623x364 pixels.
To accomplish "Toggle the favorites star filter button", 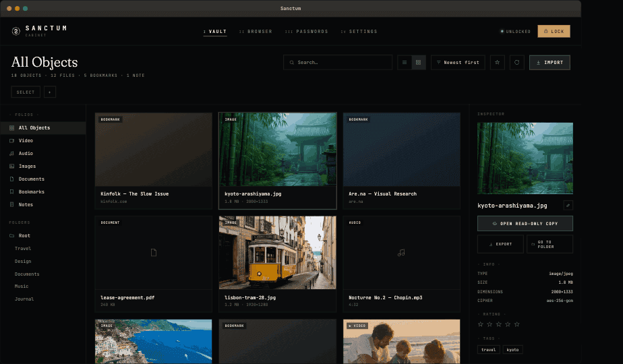I will pyautogui.click(x=497, y=63).
